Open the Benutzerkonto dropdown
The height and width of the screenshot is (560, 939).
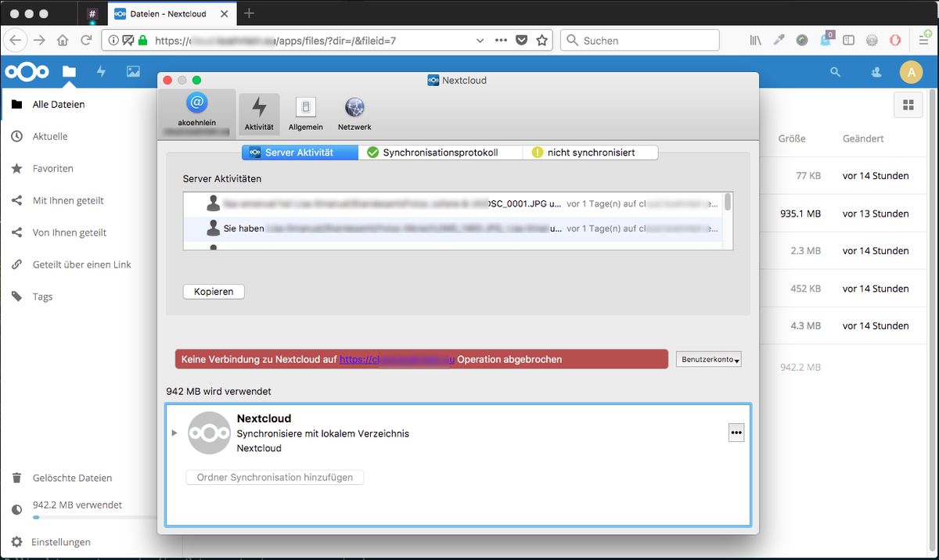pos(708,360)
